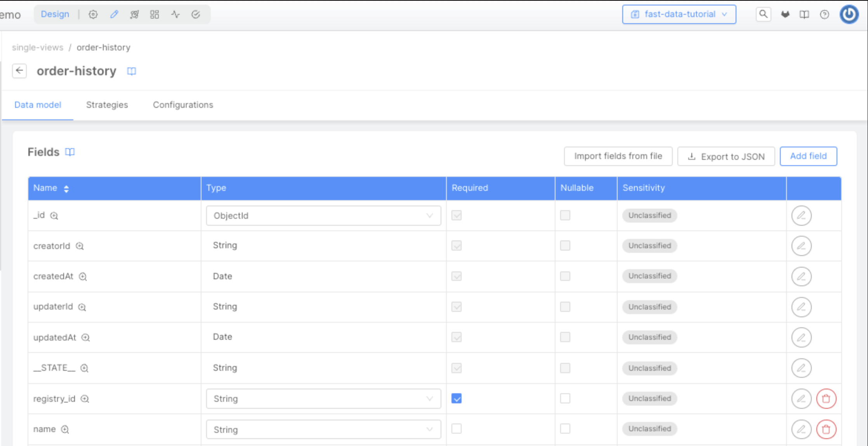Check Required for the name field
The image size is (868, 446).
coord(457,429)
